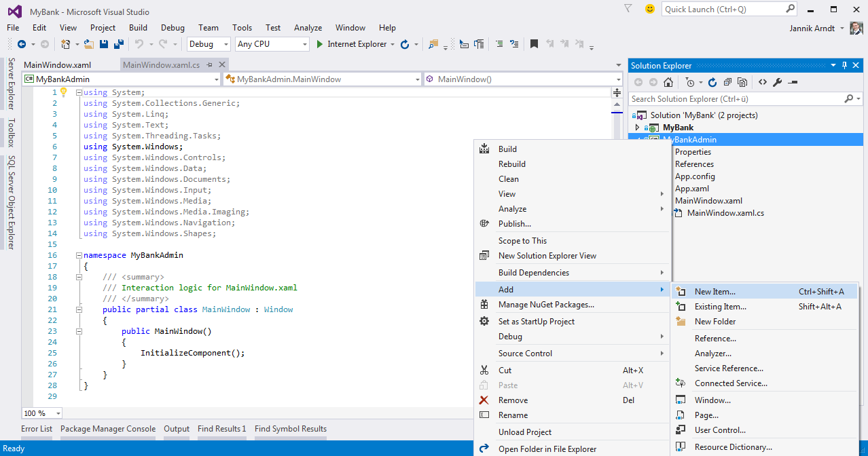
Task: Click View Code icon in Solution Explorer
Action: pos(763,82)
